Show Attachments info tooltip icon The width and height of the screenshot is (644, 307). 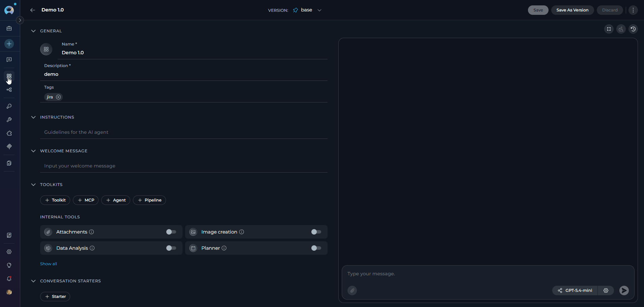(91, 232)
